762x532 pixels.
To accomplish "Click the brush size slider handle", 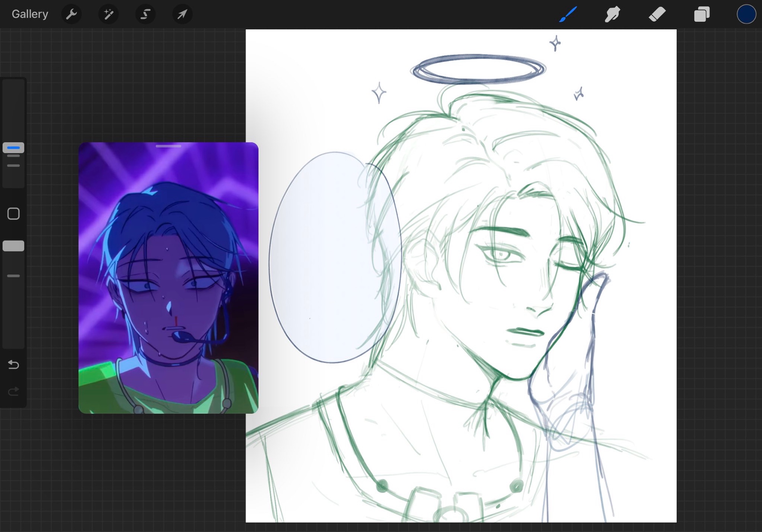I will [x=13, y=148].
